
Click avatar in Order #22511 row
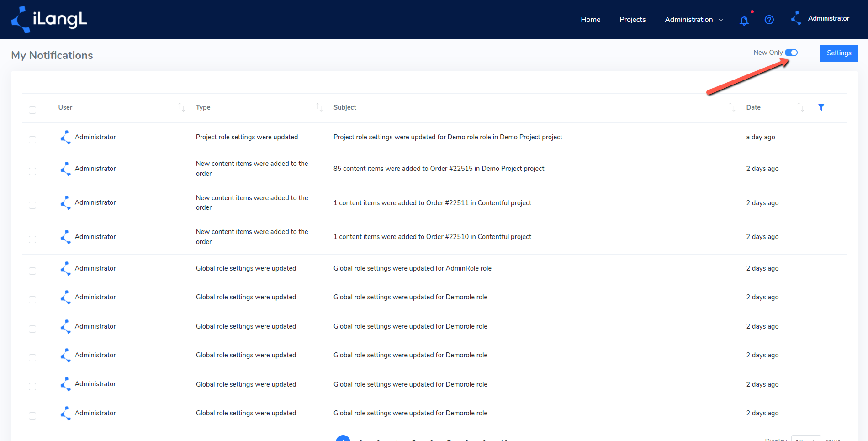(x=66, y=202)
